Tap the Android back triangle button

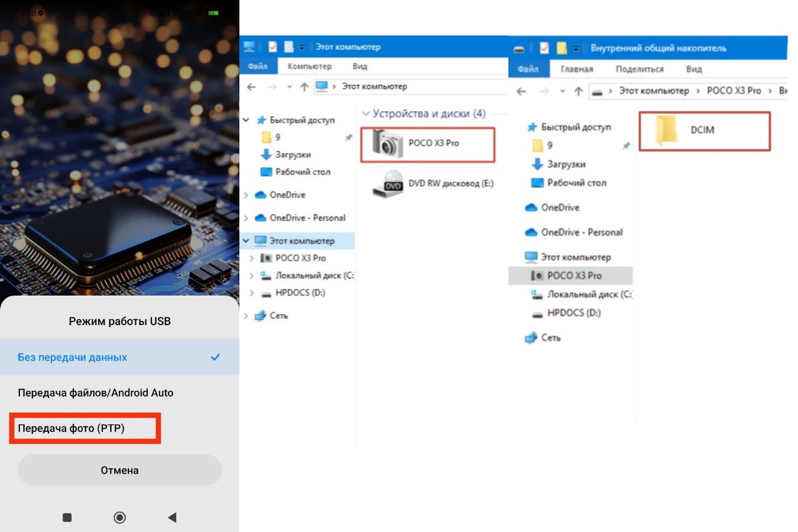click(x=172, y=518)
